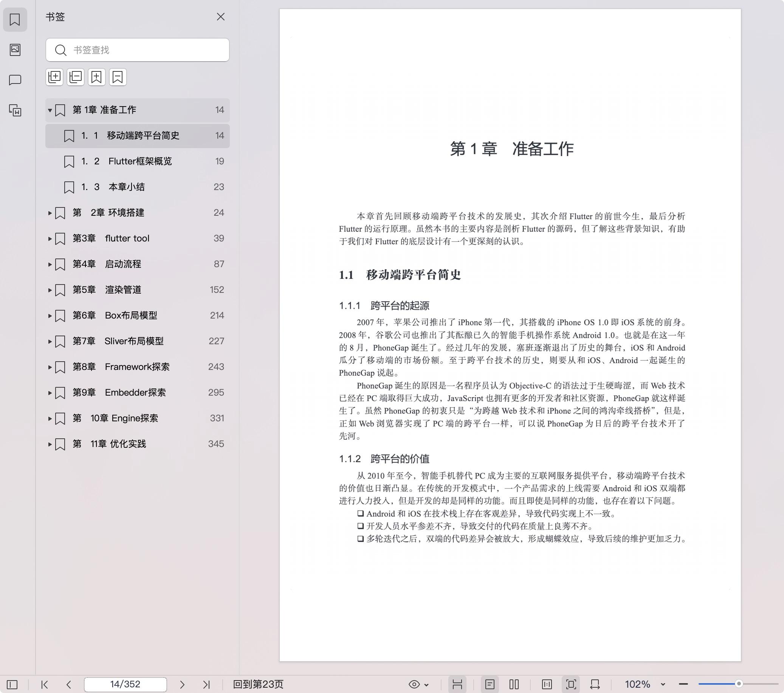
Task: Click page number 295 of Embedder探索
Action: coord(216,393)
